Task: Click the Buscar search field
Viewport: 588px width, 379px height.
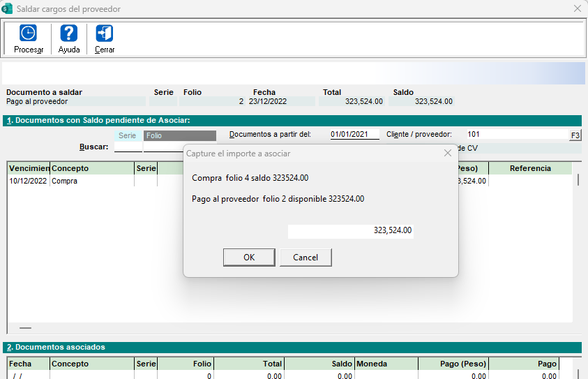Action: (128, 147)
